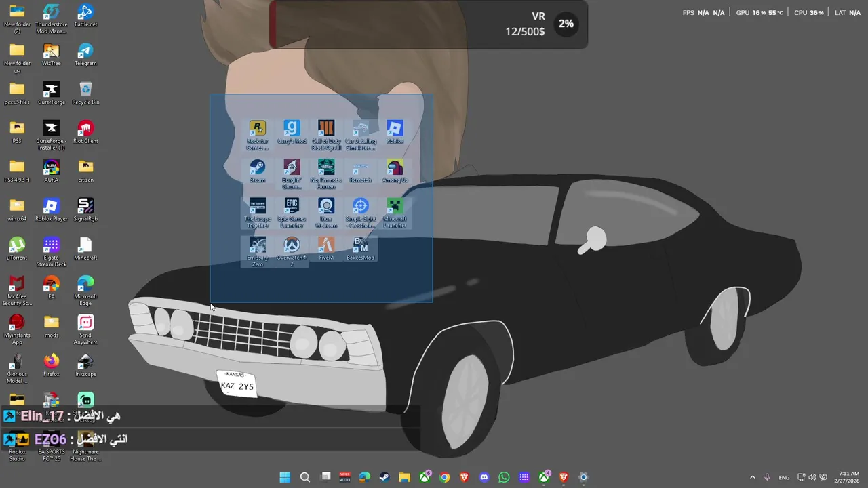Select the citizen folder icon
This screenshot has height=488, width=868.
pyautogui.click(x=85, y=171)
